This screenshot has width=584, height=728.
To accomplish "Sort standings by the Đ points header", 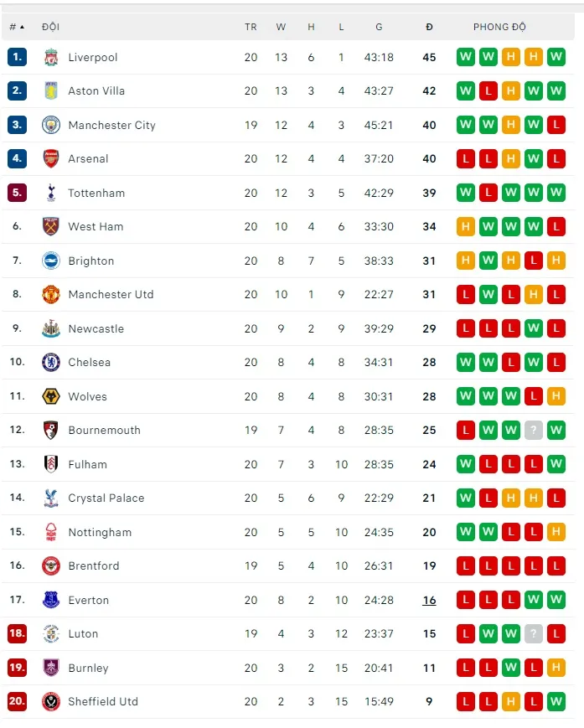I will [x=429, y=27].
